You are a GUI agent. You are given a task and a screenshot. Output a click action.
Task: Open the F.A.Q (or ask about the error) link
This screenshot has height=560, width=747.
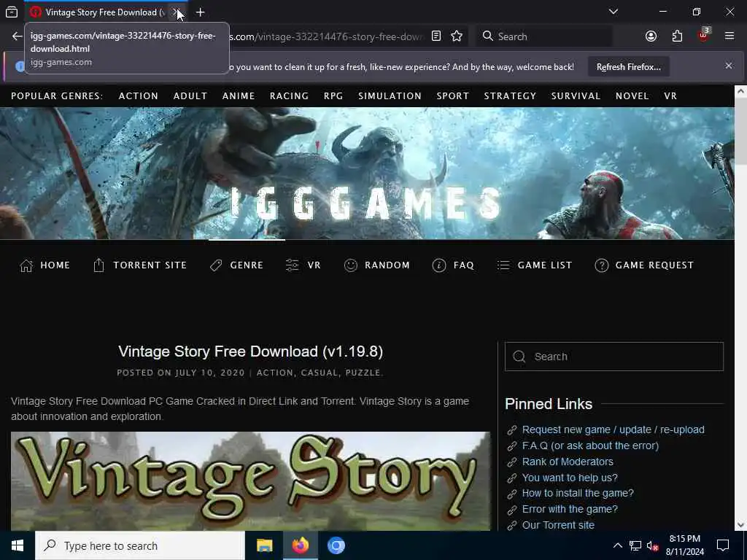pos(590,446)
